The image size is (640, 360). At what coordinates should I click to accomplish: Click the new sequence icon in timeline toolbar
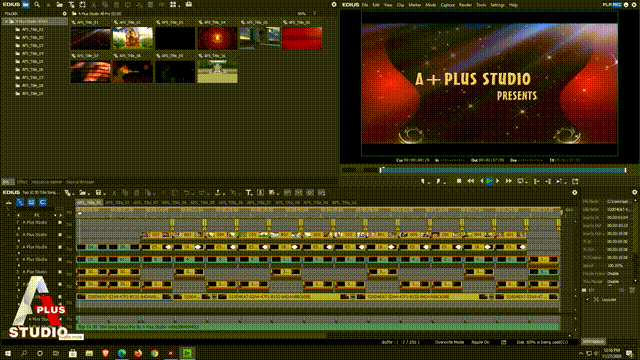[67, 193]
